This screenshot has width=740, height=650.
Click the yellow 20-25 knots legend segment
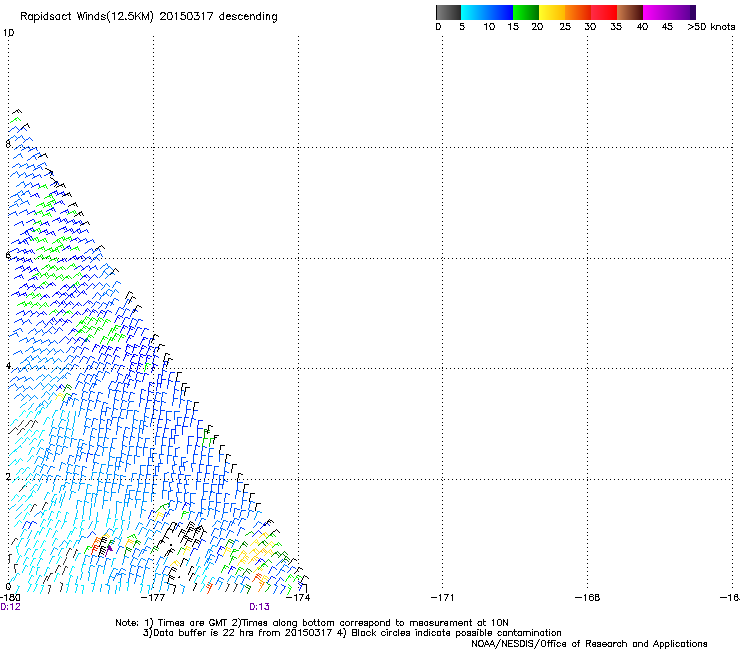point(552,12)
